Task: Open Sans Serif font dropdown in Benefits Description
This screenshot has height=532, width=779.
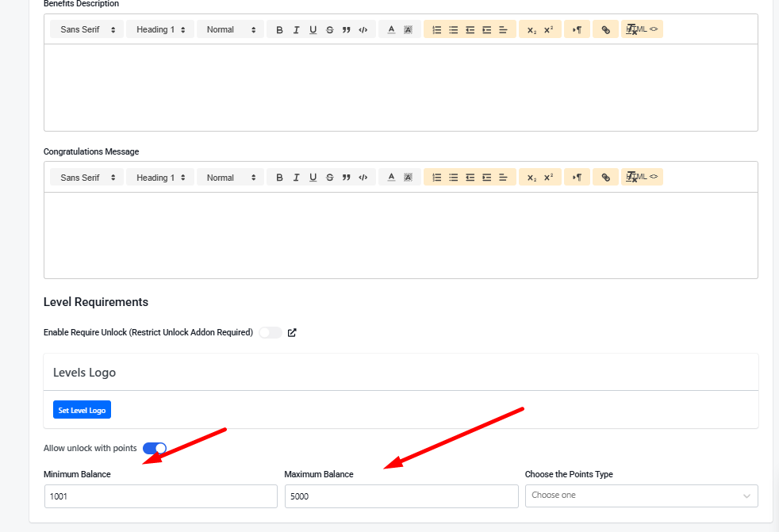Action: pyautogui.click(x=87, y=29)
